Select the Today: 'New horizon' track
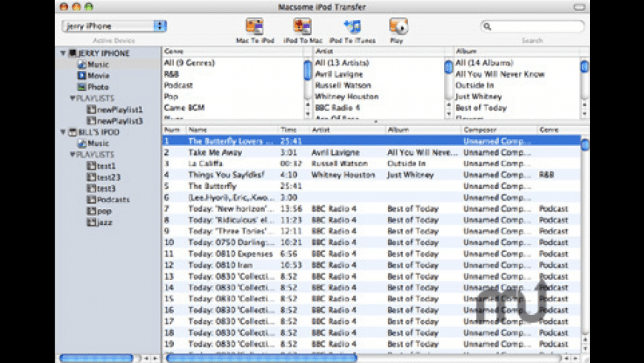This screenshot has height=363, width=644. (x=372, y=209)
